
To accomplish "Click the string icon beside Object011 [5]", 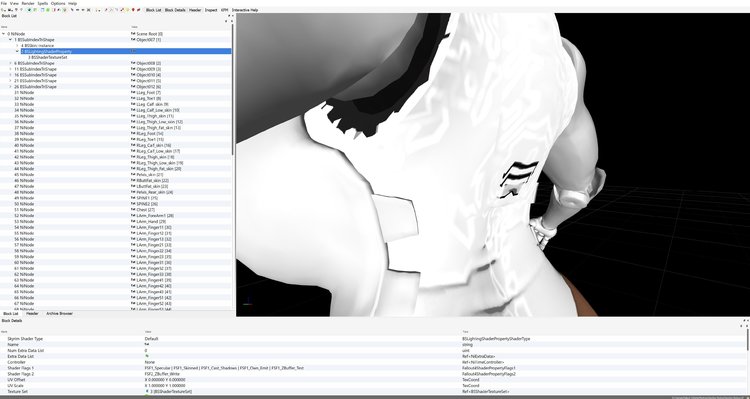I will [133, 81].
